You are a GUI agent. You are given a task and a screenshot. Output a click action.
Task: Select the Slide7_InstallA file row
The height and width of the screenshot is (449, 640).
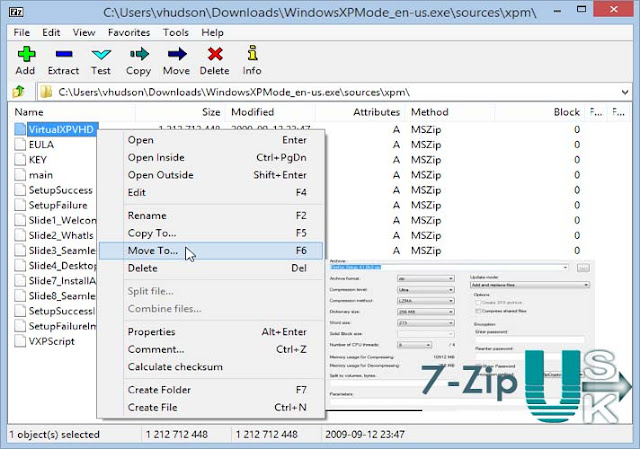click(62, 281)
